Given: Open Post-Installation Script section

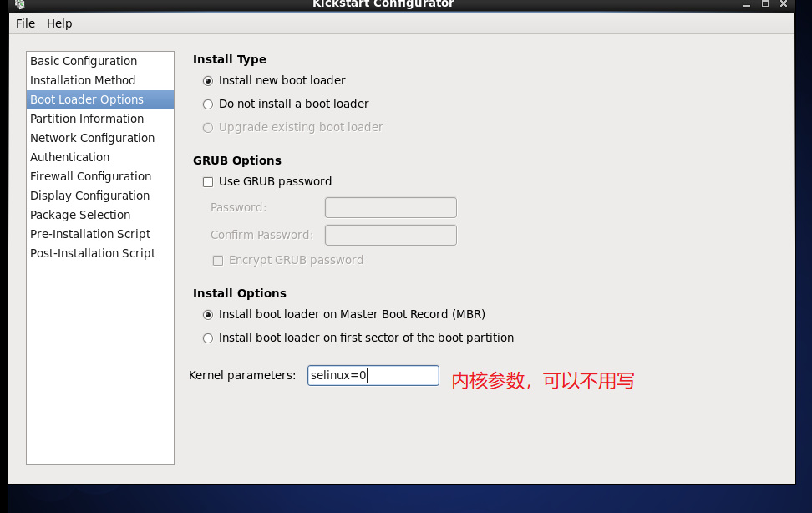Looking at the screenshot, I should pyautogui.click(x=100, y=253).
